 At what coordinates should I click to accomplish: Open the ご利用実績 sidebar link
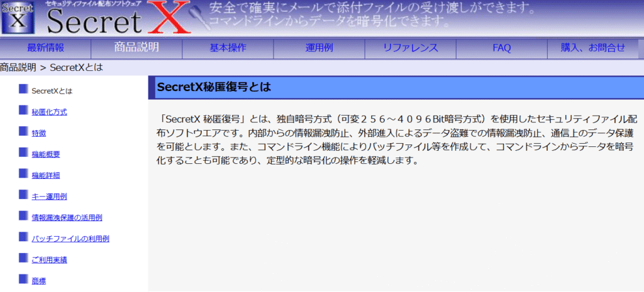click(x=49, y=259)
